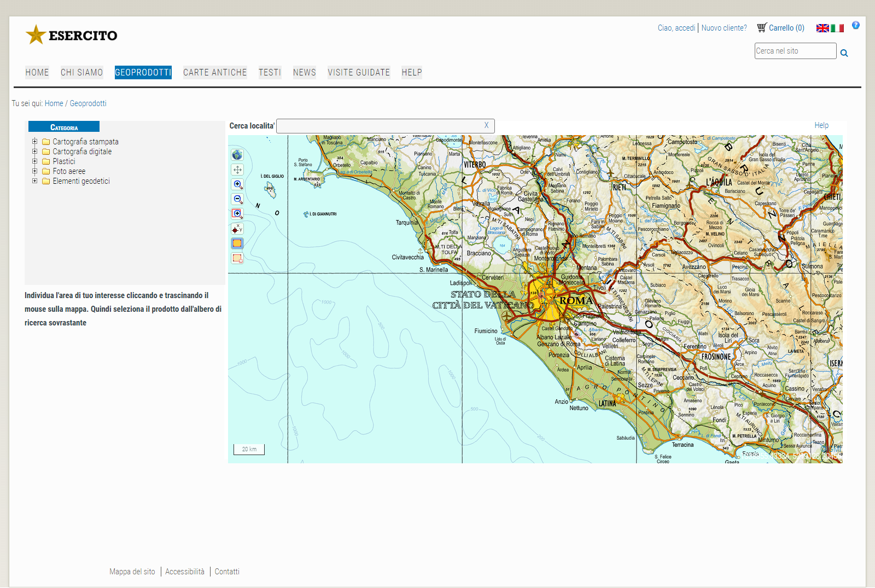The image size is (875, 588).
Task: Activate the XY coordinates tool
Action: (x=237, y=229)
